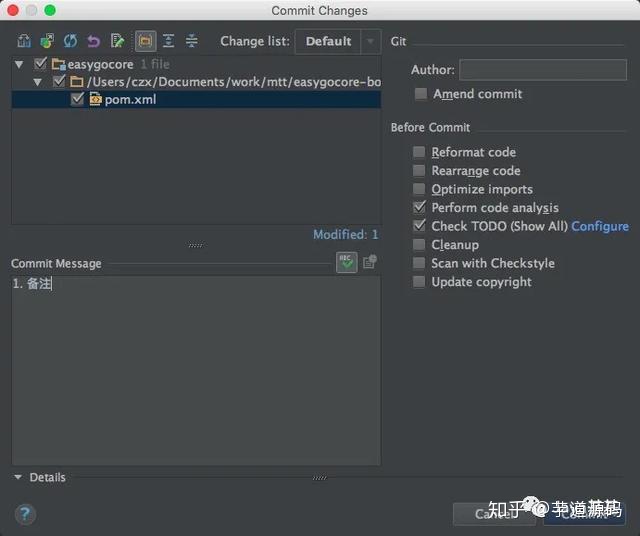Viewport: 640px width, 536px height.
Task: Click the Expand All icon
Action: (169, 41)
